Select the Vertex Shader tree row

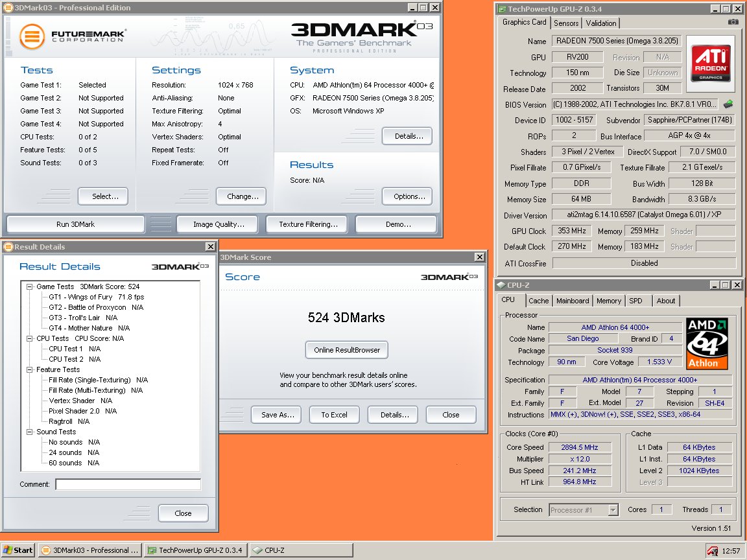[80, 401]
